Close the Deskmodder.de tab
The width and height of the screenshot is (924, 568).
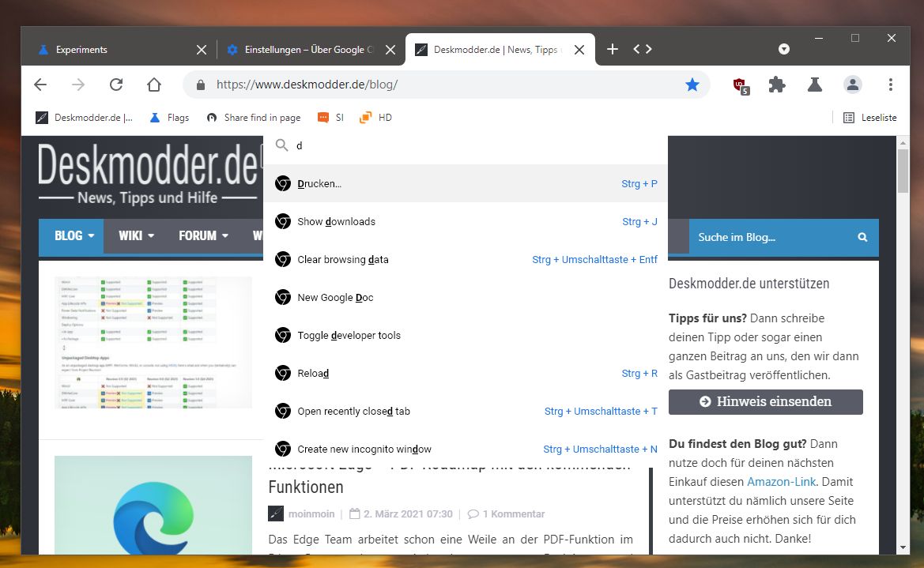[x=579, y=50]
